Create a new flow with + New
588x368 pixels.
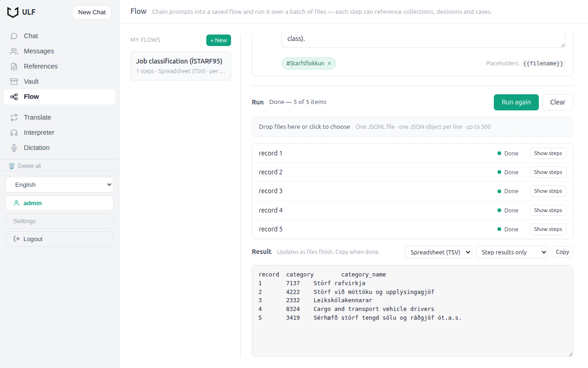219,40
